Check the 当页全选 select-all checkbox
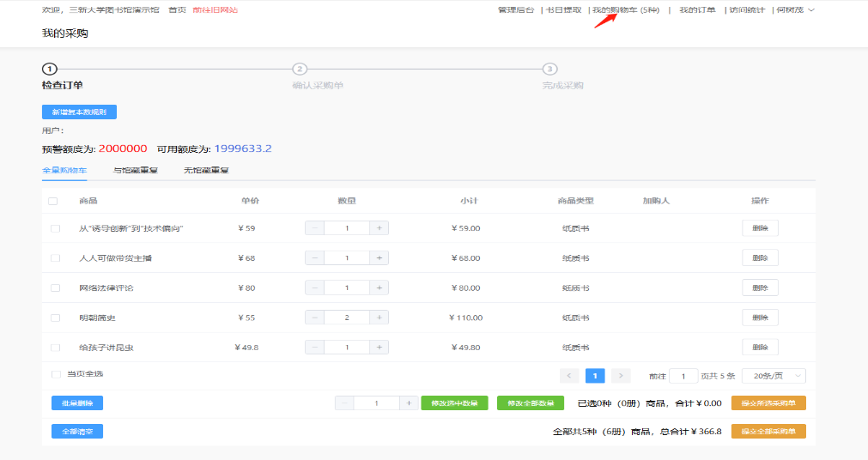Screen dimensions: 868x460 click(56, 374)
